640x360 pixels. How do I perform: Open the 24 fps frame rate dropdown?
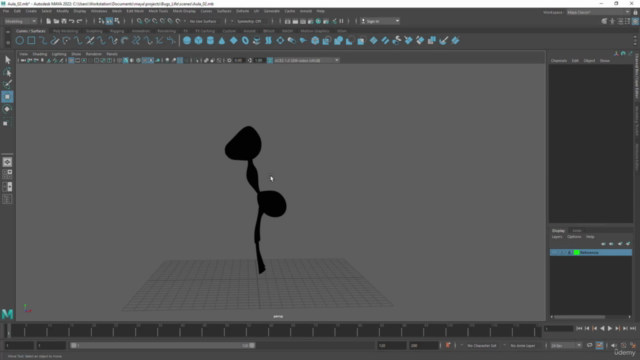566,345
